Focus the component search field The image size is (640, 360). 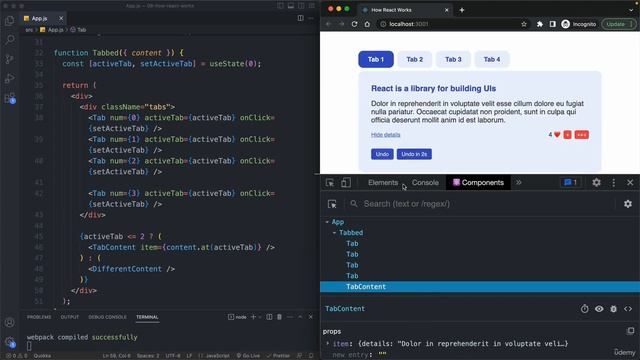click(481, 204)
